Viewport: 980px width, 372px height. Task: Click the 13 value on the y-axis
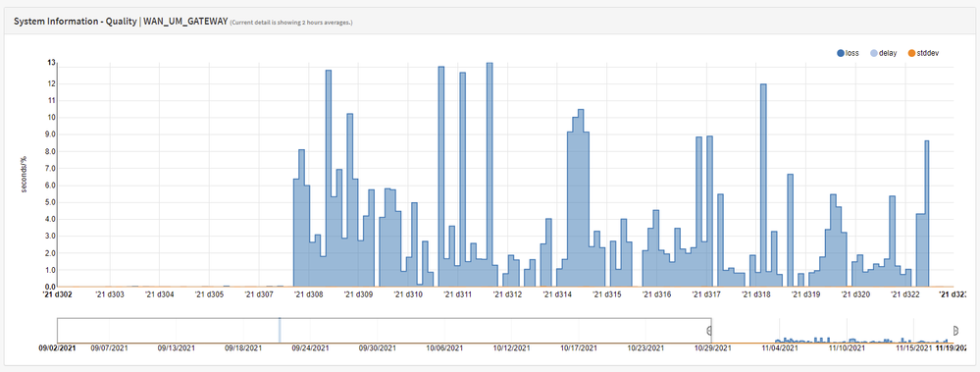pos(51,62)
